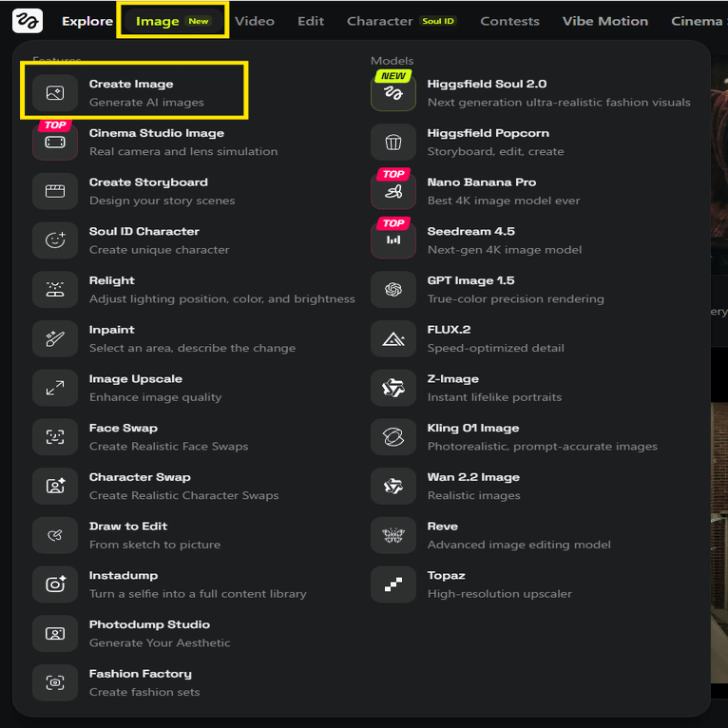Click 'High-resolution upscaler' description text
This screenshot has height=728, width=728.
499,594
